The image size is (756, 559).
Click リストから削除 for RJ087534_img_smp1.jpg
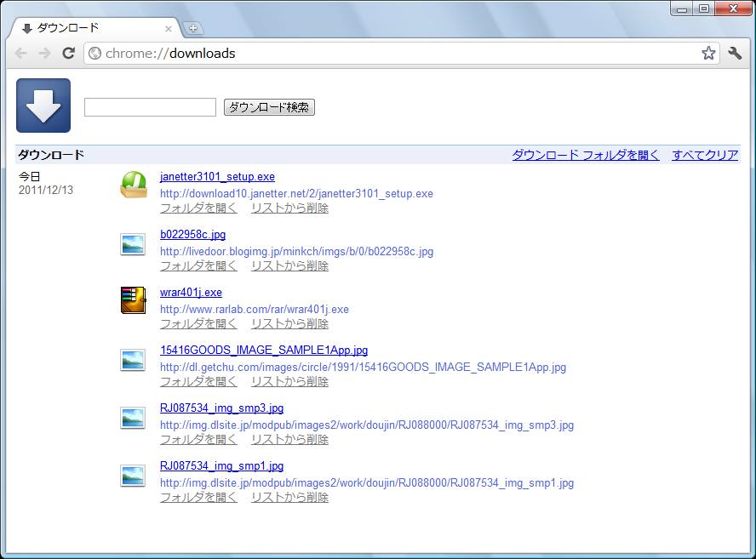pos(289,498)
